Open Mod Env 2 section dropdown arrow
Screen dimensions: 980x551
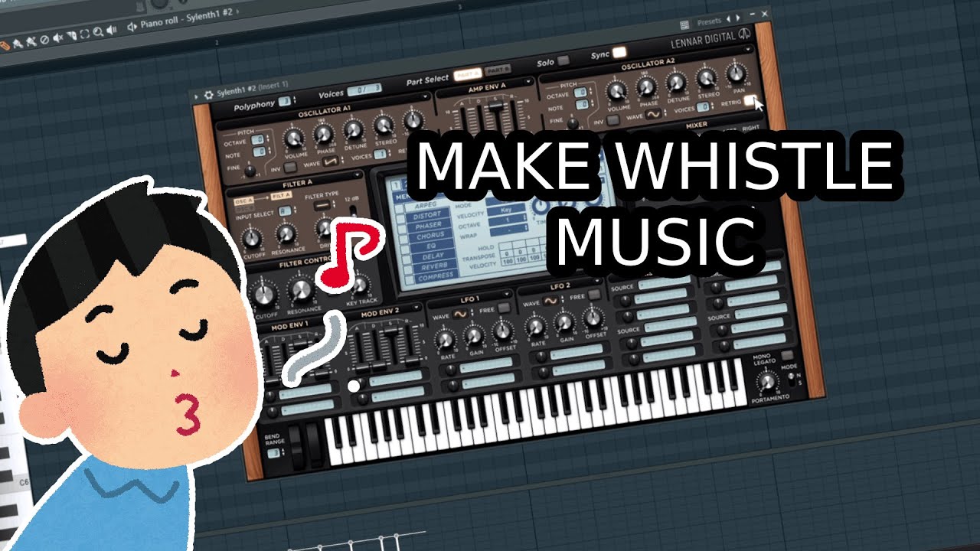416,307
